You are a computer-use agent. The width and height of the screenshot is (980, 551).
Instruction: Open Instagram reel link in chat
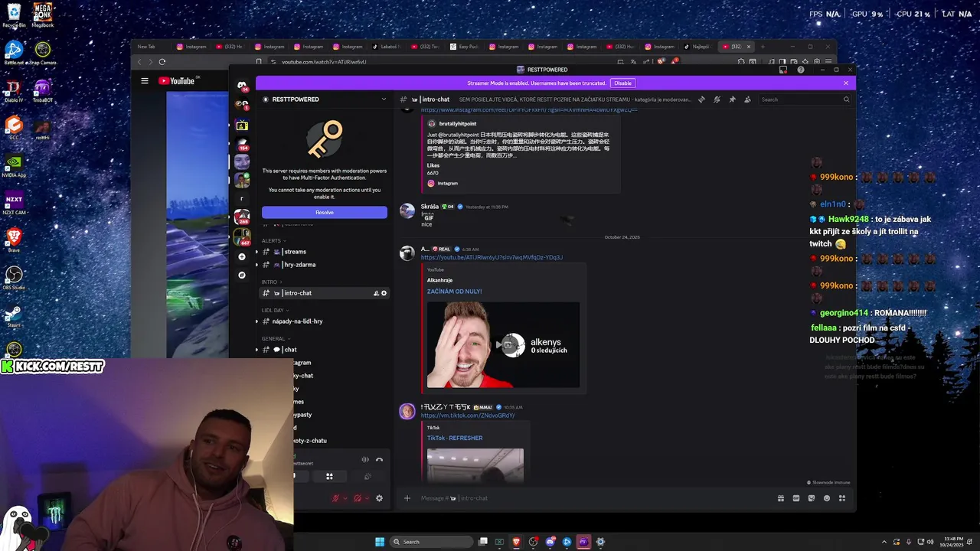[x=528, y=110]
